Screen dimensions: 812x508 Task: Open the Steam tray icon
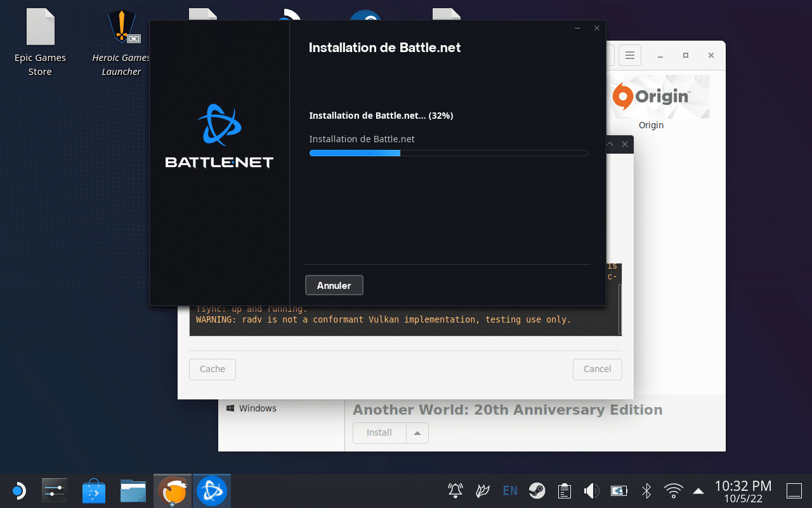(x=537, y=490)
